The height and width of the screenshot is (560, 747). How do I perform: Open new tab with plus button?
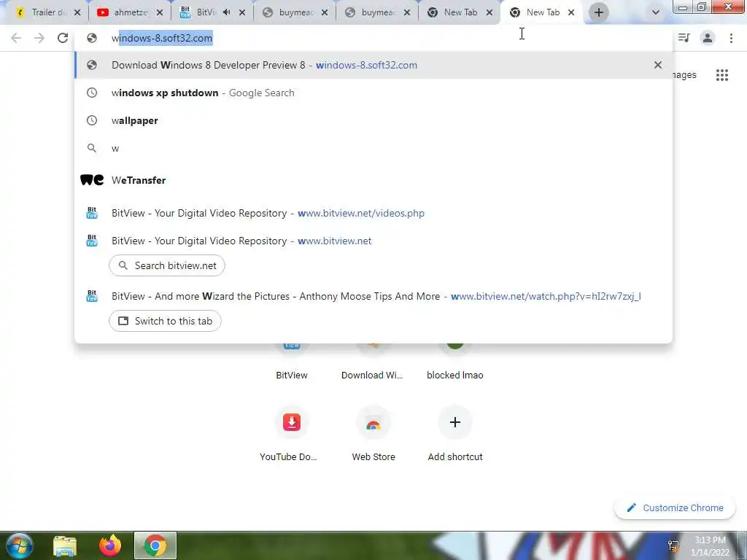pyautogui.click(x=598, y=12)
